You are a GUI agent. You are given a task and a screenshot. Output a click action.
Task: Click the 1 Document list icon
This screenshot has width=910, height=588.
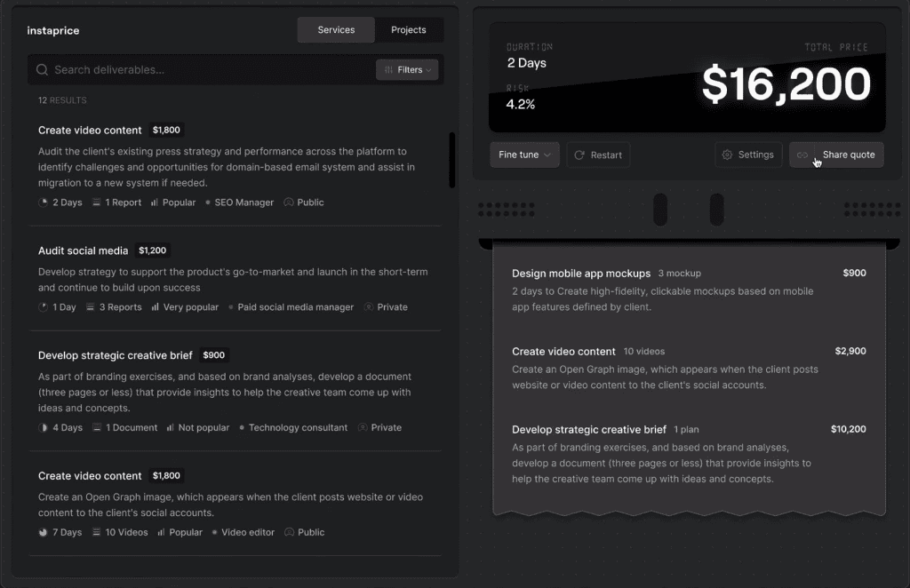tap(96, 428)
